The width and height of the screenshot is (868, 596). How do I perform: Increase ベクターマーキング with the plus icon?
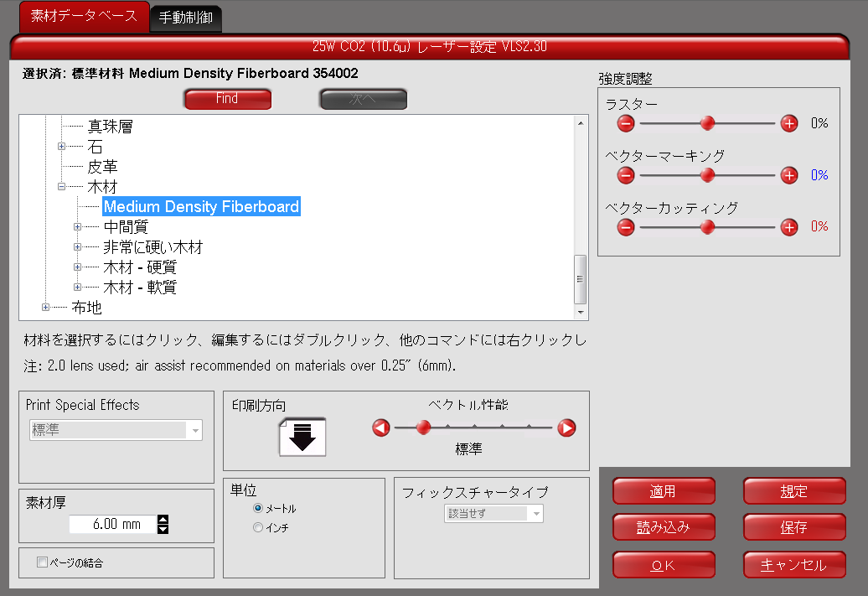coord(788,175)
